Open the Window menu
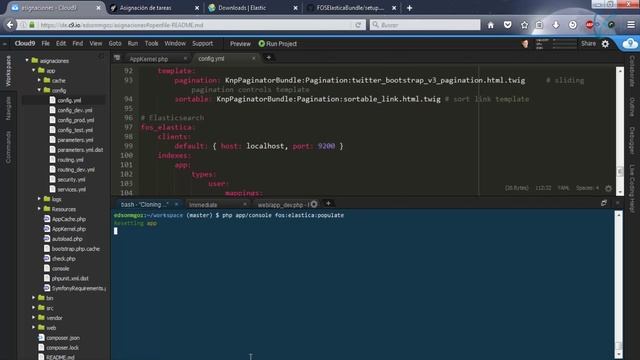Image resolution: width=640 pixels, height=360 pixels. click(175, 44)
